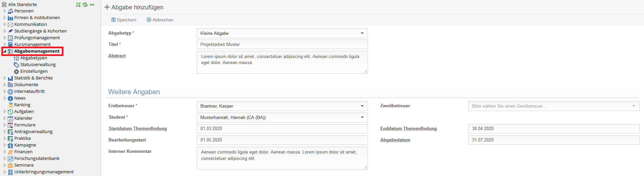This screenshot has height=176, width=644.
Task: Click the Internetauftritt globe icon
Action: click(x=10, y=92)
